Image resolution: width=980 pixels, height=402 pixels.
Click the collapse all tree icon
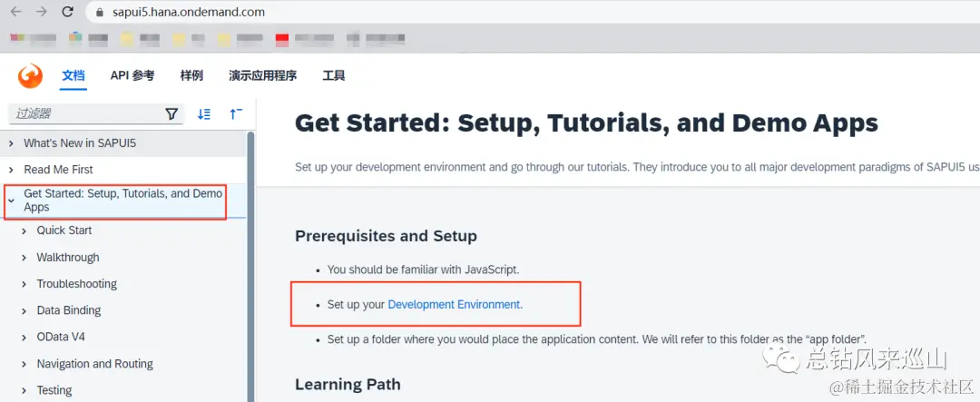pos(236,113)
